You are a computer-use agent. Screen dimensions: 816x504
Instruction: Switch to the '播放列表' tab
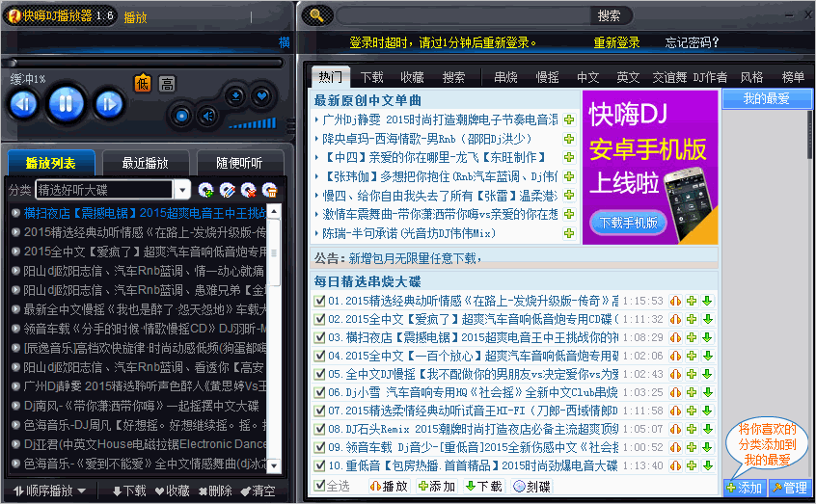(x=51, y=163)
